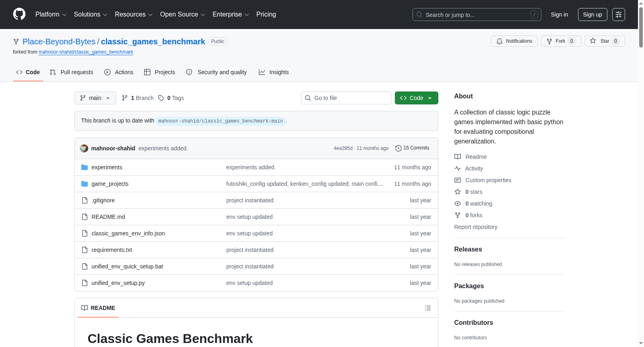Open the requirements.txt file name

pos(111,250)
